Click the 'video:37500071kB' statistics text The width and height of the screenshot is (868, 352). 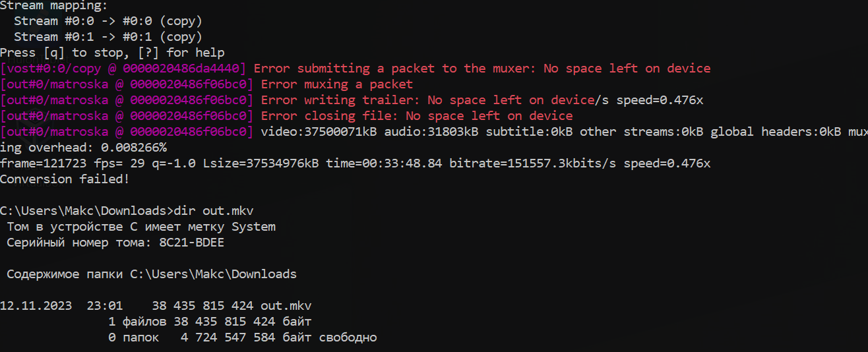coord(319,132)
